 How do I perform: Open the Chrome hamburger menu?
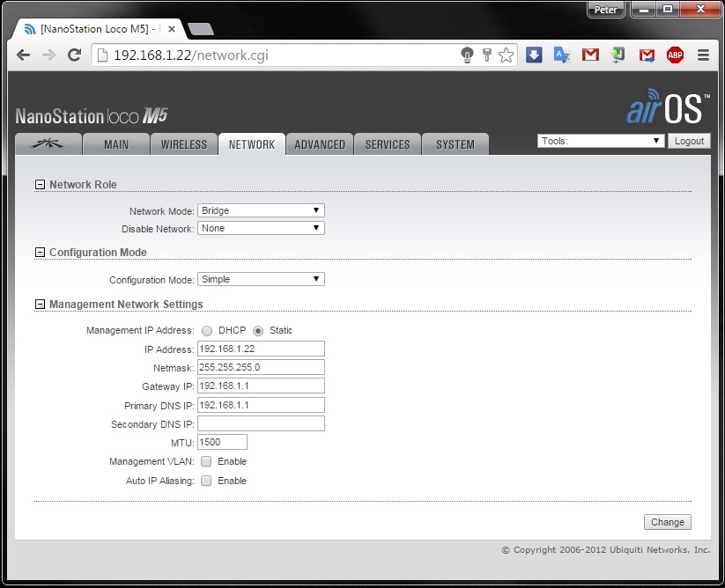703,55
